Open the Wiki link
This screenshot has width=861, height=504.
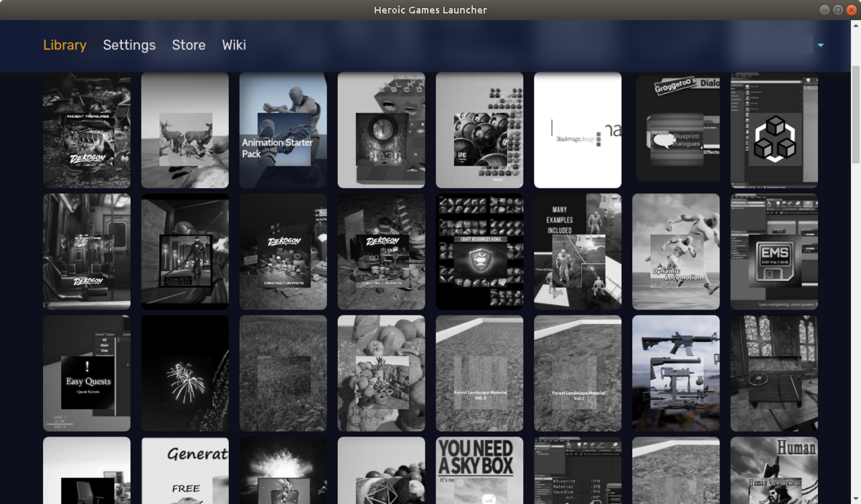tap(234, 45)
